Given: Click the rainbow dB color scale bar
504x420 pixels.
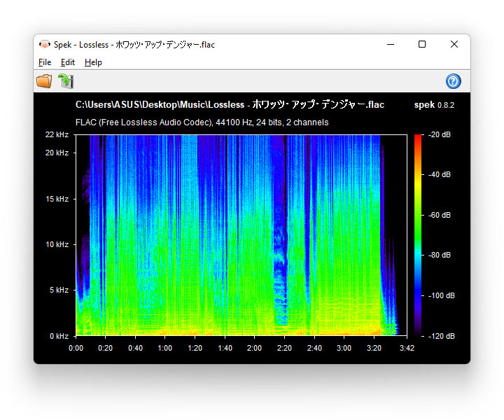Looking at the screenshot, I should (x=418, y=234).
